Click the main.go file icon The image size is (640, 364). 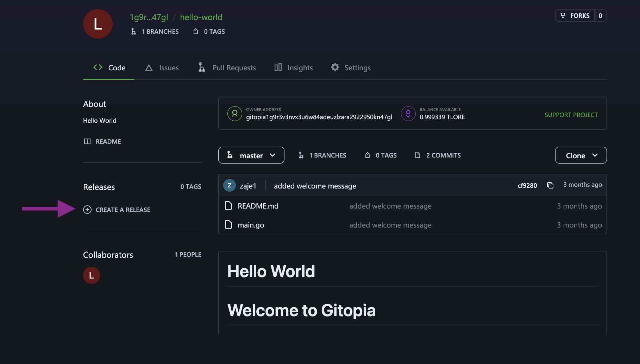coord(228,224)
